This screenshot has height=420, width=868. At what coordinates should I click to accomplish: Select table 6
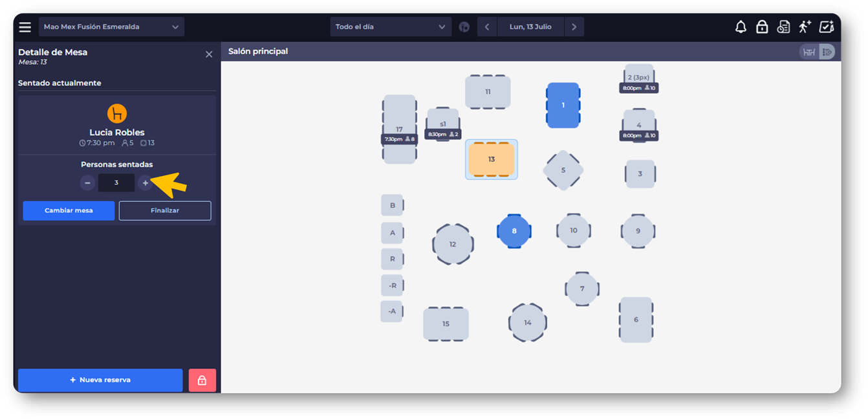(636, 320)
